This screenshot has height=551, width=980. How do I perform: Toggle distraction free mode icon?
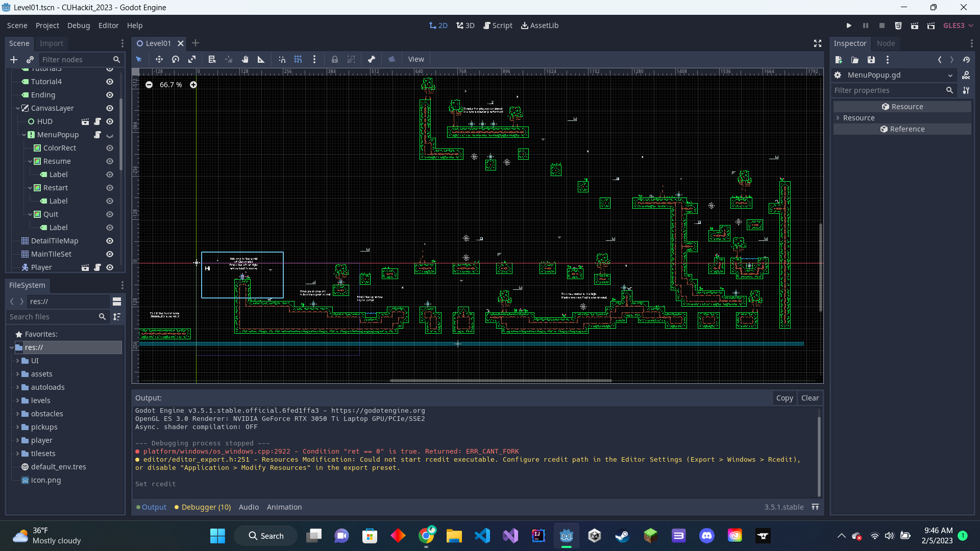point(818,43)
